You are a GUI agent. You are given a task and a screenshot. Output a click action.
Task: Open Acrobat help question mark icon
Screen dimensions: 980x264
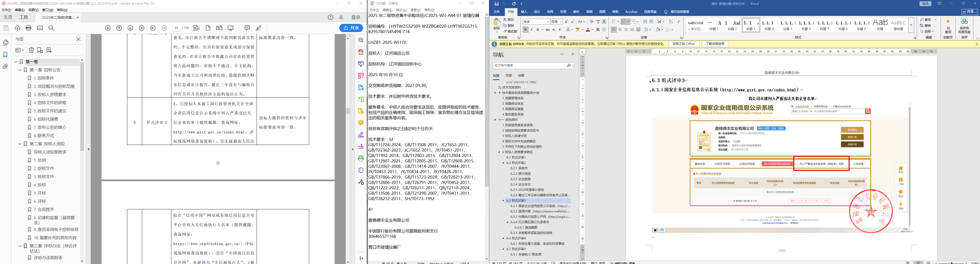pyautogui.click(x=331, y=17)
